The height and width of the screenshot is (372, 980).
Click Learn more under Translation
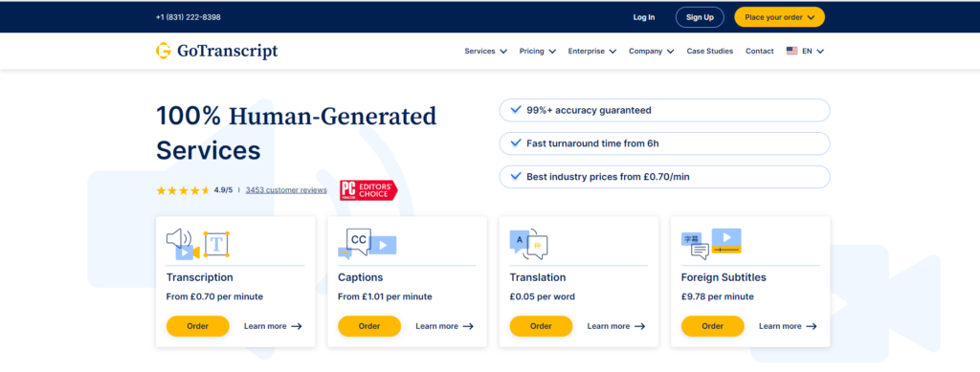pyautogui.click(x=609, y=326)
